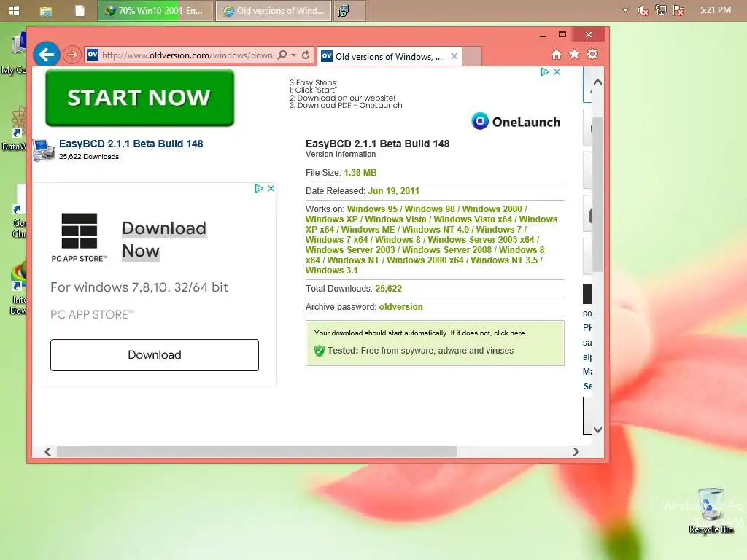Click the muted volume tray icon
Image resolution: width=747 pixels, height=560 pixels.
tap(643, 10)
